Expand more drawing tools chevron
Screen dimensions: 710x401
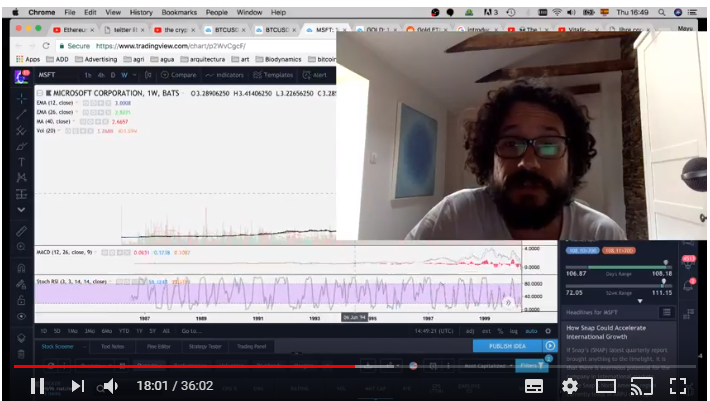click(x=21, y=210)
